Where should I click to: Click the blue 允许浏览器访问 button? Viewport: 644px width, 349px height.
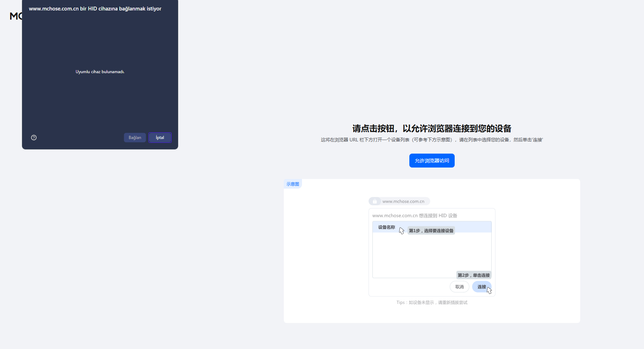[432, 161]
